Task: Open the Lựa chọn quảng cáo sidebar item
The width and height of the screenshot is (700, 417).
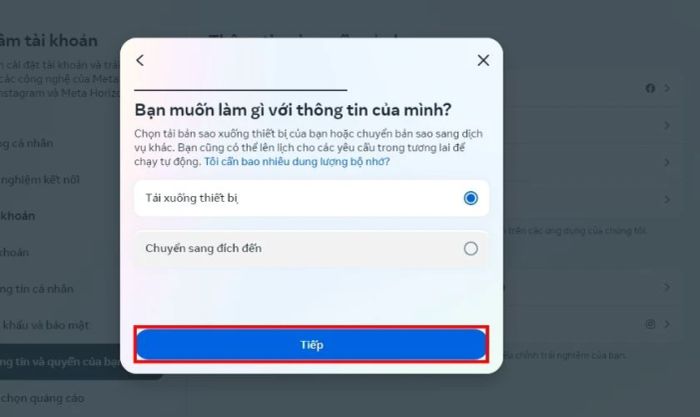Action: tap(42, 398)
